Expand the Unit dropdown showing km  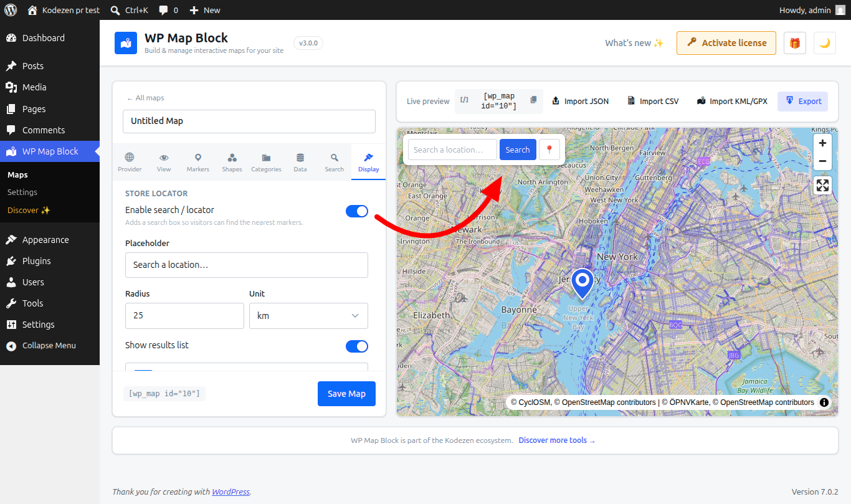pyautogui.click(x=308, y=316)
